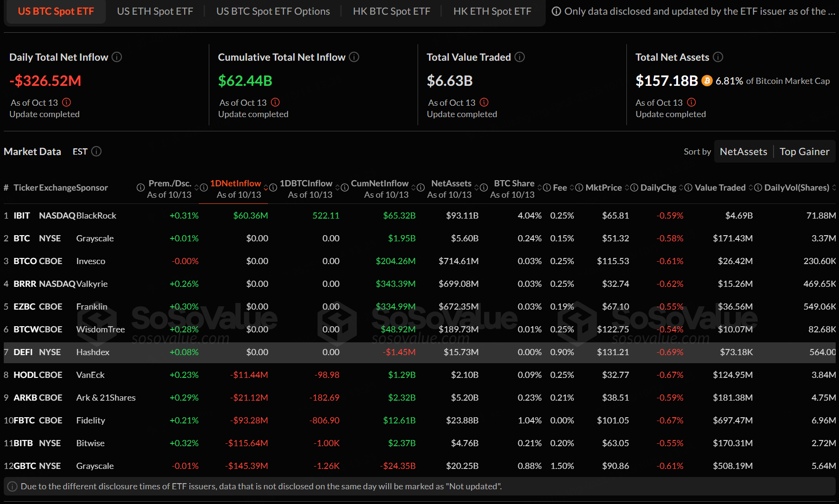Click info icon next to Cumulative Total Net Inflow

(354, 57)
